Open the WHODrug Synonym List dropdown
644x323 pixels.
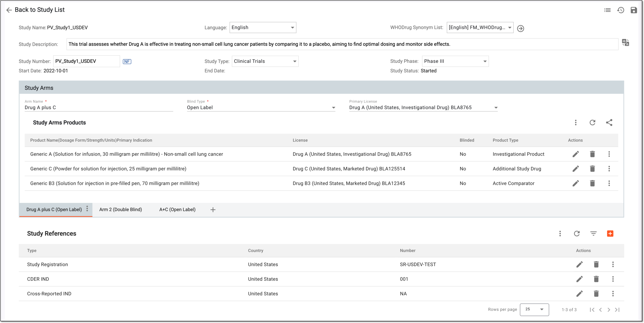click(x=480, y=28)
